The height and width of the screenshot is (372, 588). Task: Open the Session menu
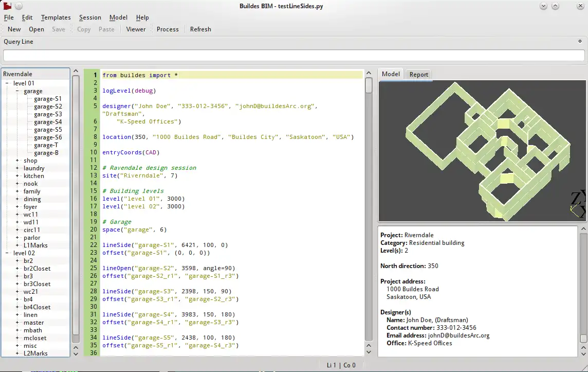[x=90, y=17]
